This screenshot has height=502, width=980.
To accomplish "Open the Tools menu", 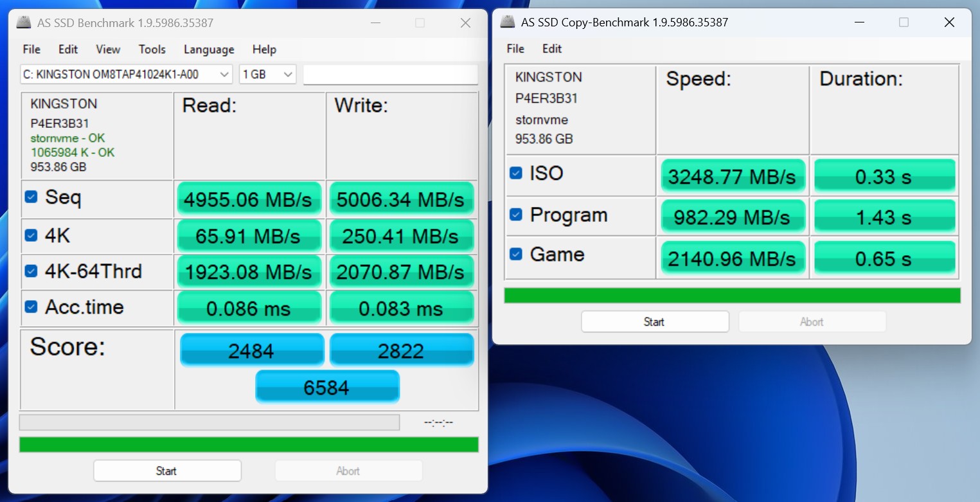I will [x=152, y=49].
